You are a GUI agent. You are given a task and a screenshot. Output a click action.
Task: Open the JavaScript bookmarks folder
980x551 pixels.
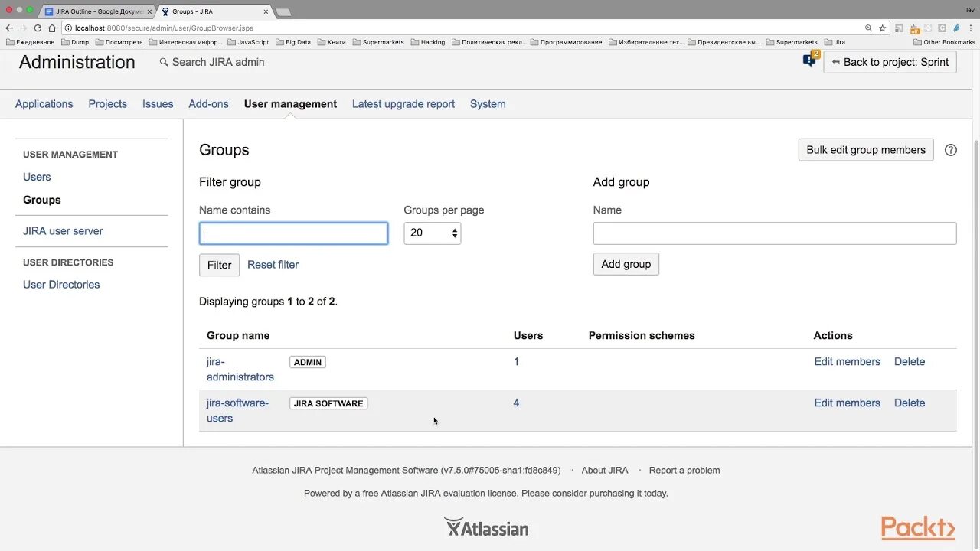pos(249,42)
